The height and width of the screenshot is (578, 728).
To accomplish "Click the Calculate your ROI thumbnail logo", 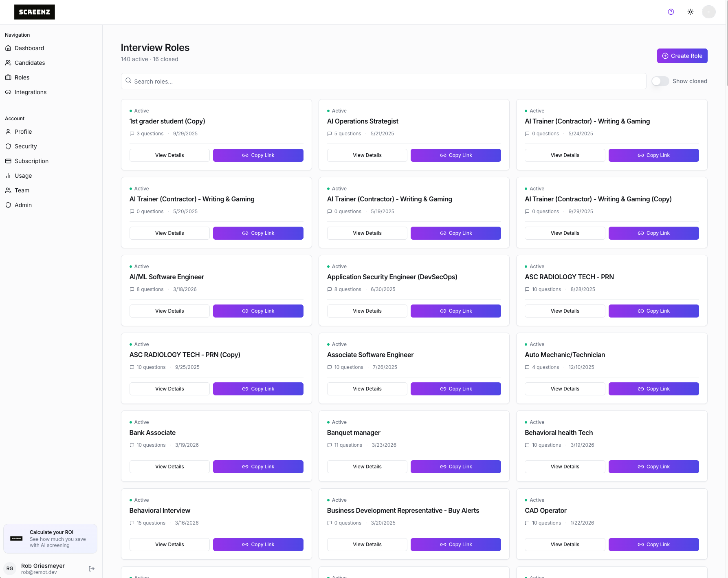I will pos(16,538).
